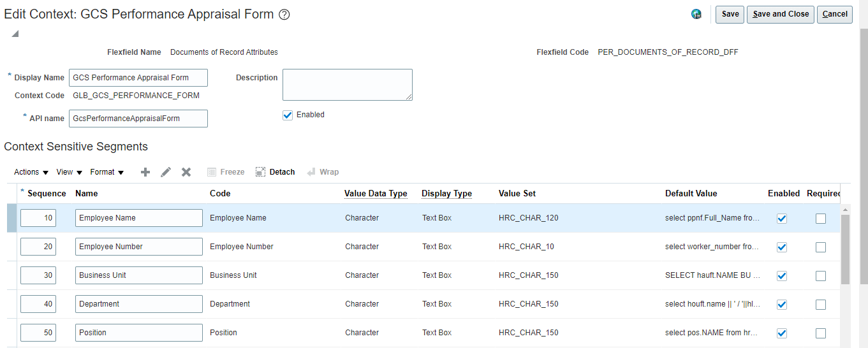
Task: Edit the sequence field showing 30
Action: click(x=38, y=275)
